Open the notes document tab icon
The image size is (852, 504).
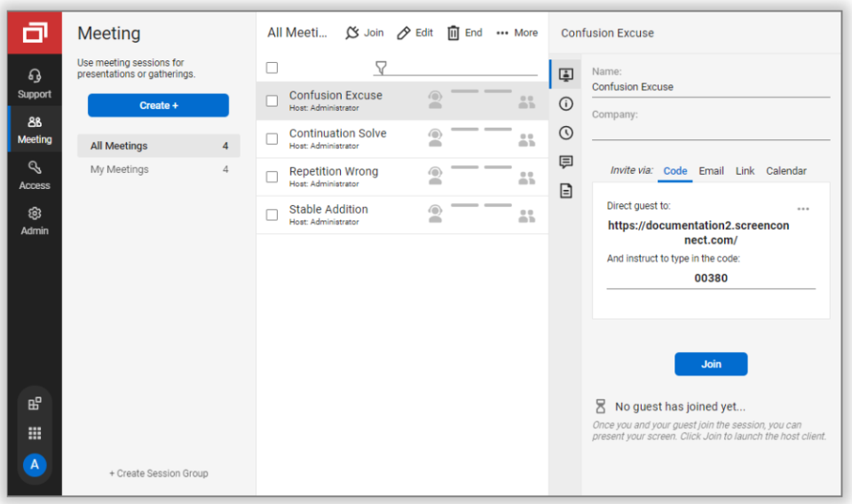coord(565,191)
